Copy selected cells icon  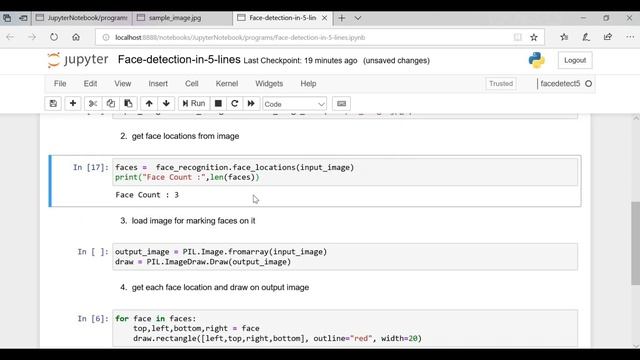point(111,104)
